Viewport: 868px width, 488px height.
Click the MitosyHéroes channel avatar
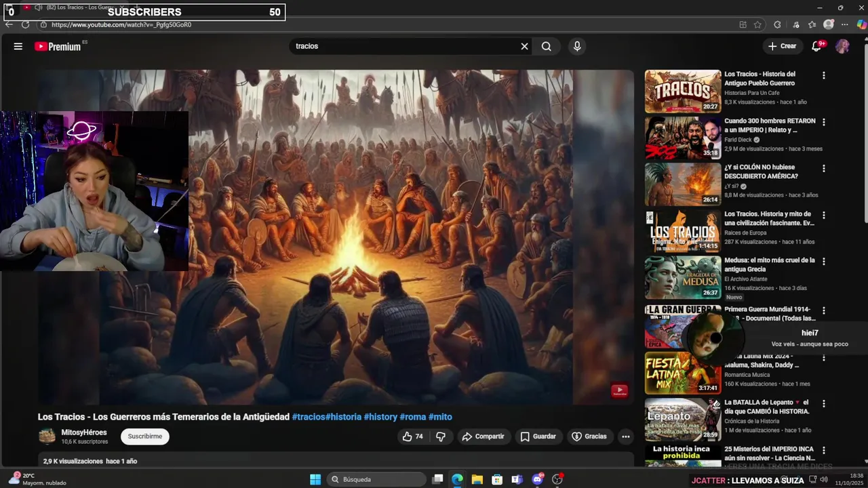(x=47, y=436)
